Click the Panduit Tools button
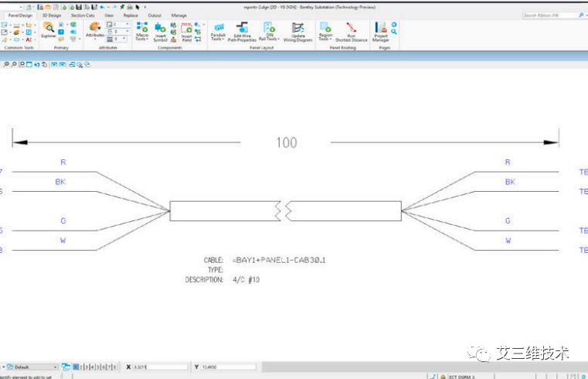 tap(218, 32)
